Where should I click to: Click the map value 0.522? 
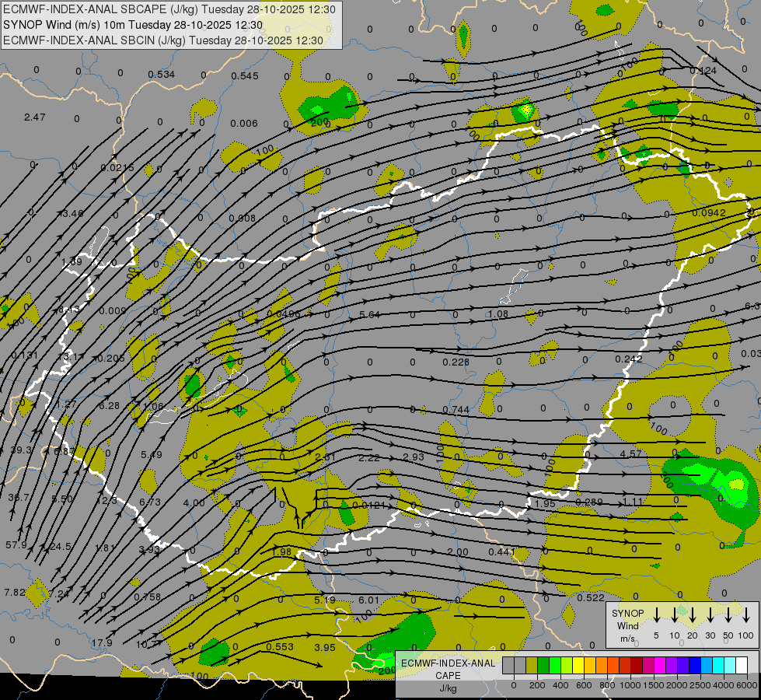[591, 597]
